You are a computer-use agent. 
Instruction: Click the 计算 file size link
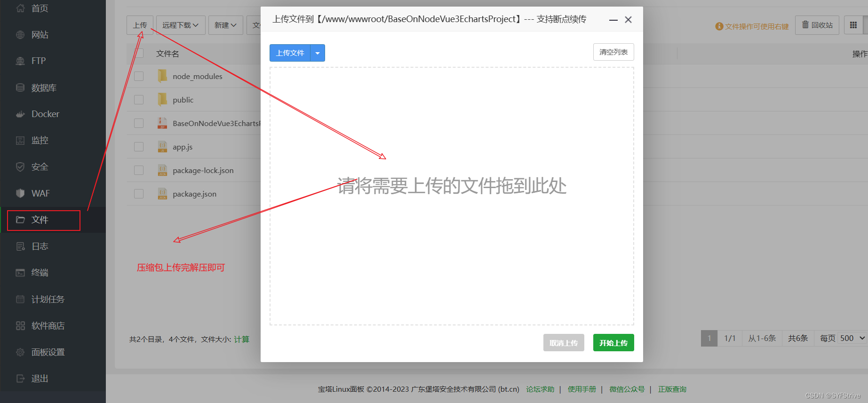tap(241, 339)
